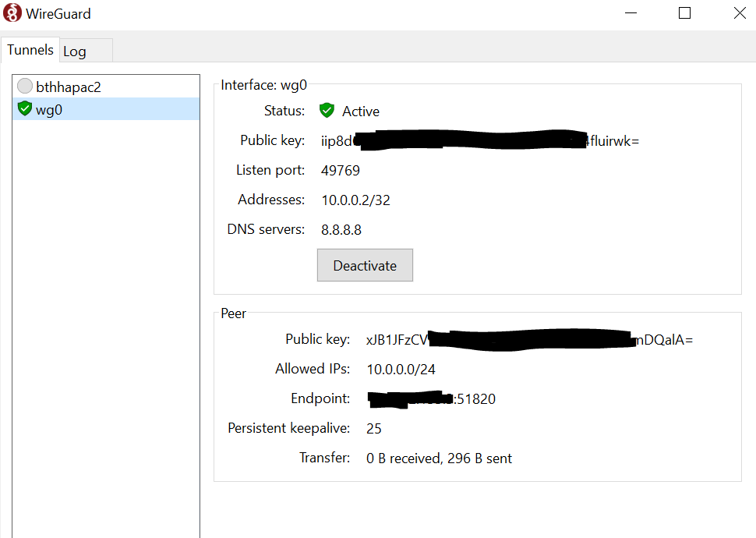This screenshot has height=538, width=756.
Task: Select the bthhapac2 tunnel
Action: click(x=69, y=87)
